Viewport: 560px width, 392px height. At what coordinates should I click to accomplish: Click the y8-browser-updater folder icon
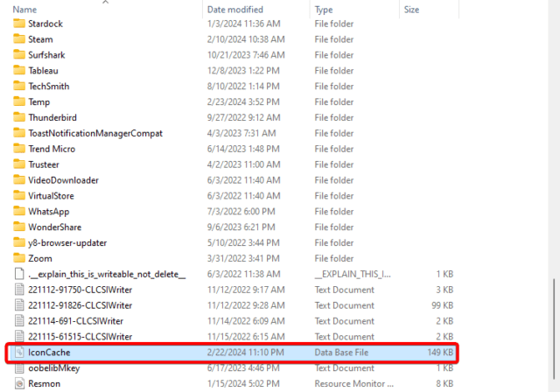point(19,242)
